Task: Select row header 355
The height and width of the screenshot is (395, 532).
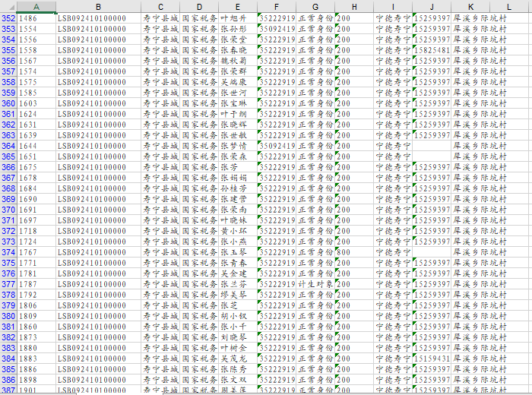Action: pos(8,50)
